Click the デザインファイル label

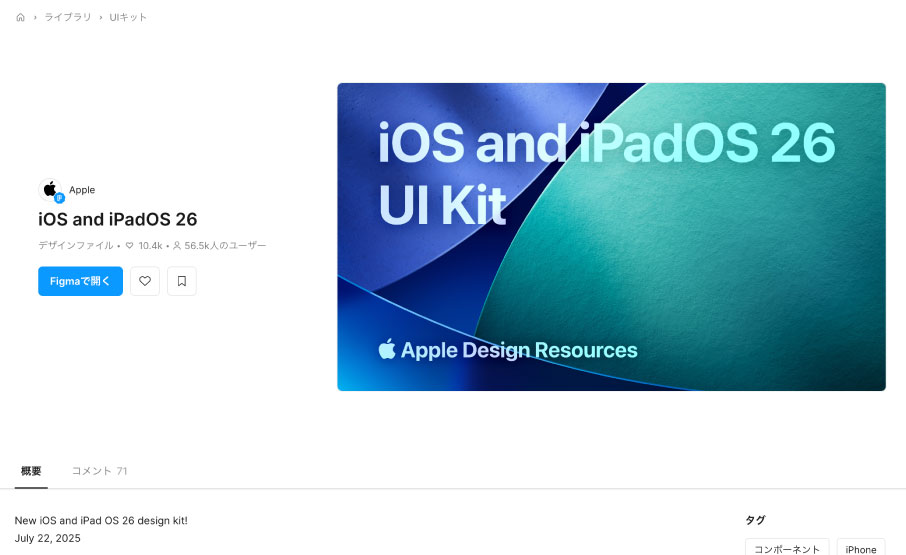point(76,245)
